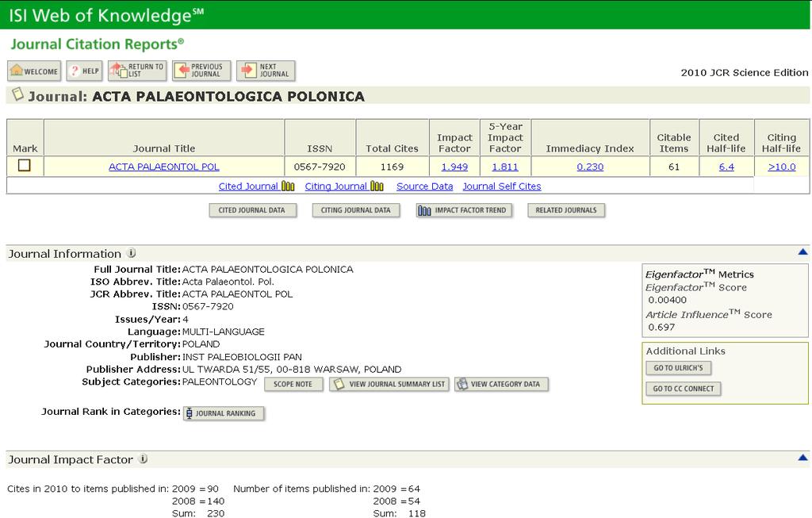Click the Cited Journal bar chart icon

(x=288, y=186)
